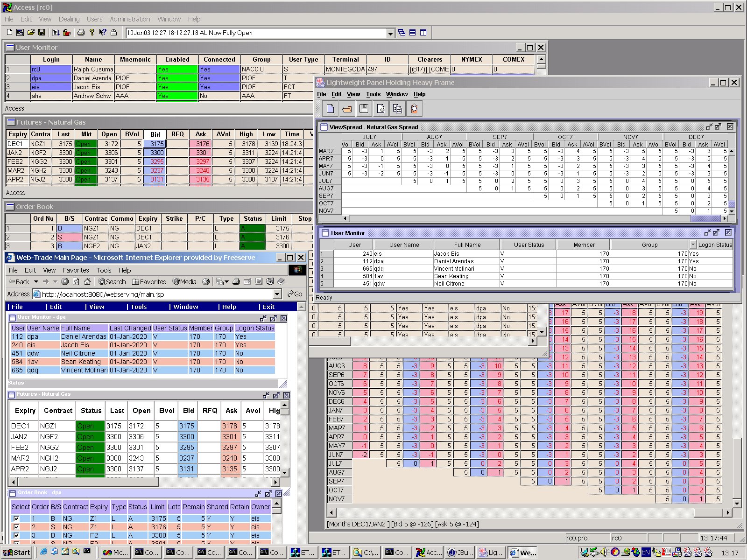Click the IE address URL field
Screen dimensions: 747x560
pyautogui.click(x=154, y=294)
